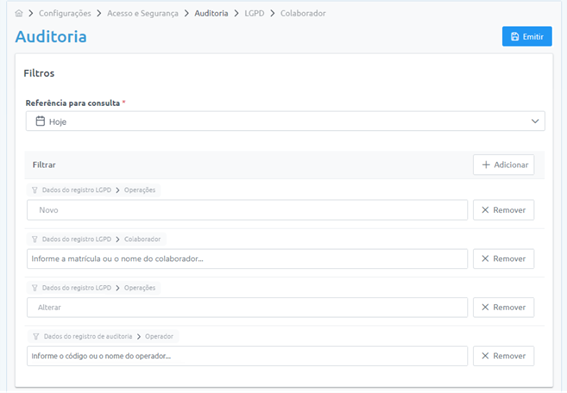This screenshot has width=567, height=393.
Task: Open LGPD breadcrumb
Action: click(254, 13)
